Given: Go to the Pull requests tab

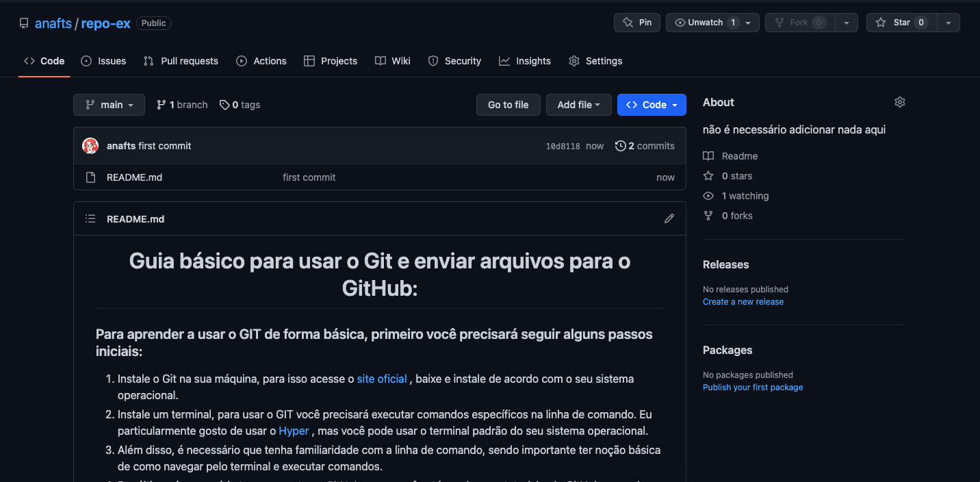Looking at the screenshot, I should click(x=181, y=61).
